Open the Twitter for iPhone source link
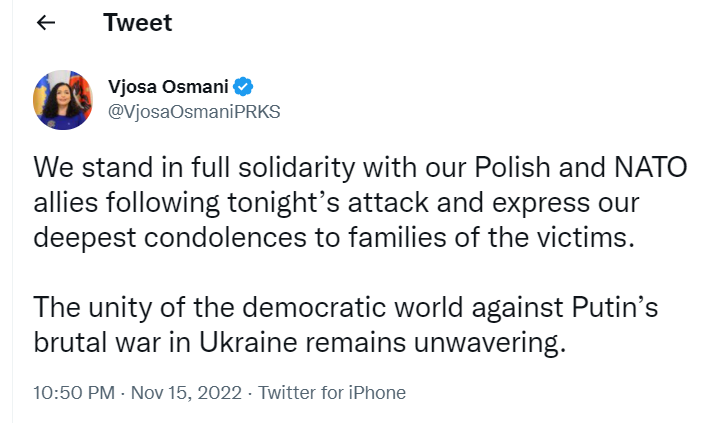Viewport: 709px width, 423px height. tap(332, 392)
